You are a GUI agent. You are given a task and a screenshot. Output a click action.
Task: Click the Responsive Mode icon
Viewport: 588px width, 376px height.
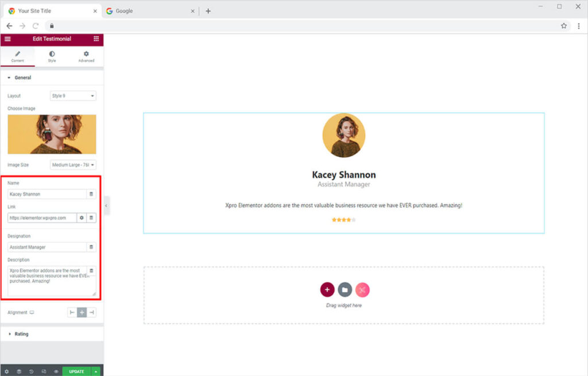point(44,371)
